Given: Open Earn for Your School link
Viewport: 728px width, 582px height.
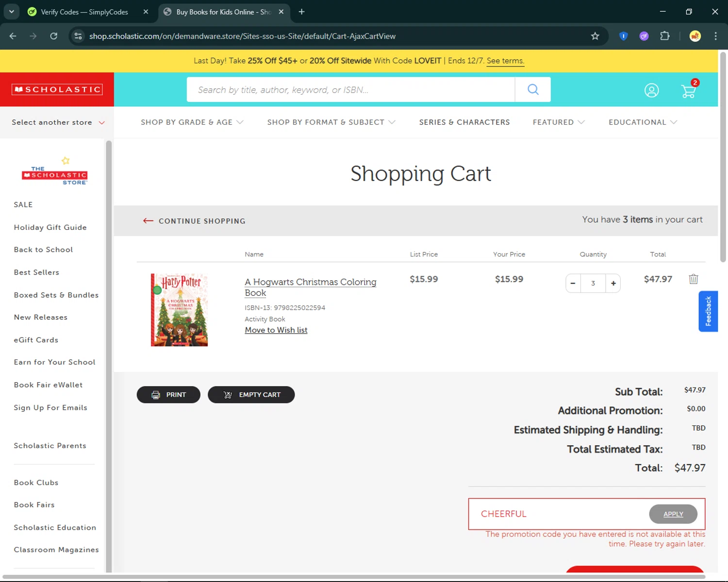Looking at the screenshot, I should point(54,362).
